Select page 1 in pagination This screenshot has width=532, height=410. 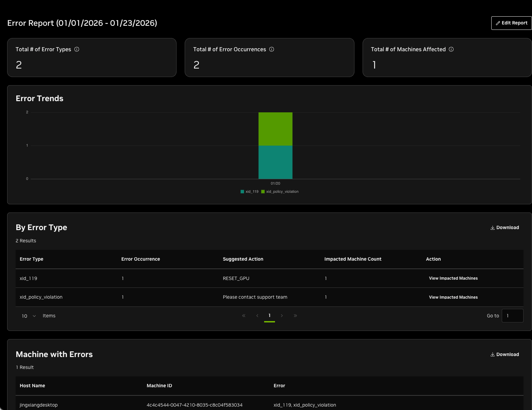click(270, 316)
